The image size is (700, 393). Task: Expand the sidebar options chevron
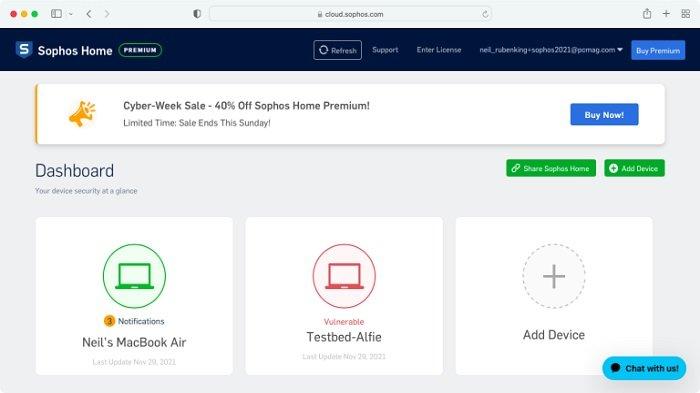click(x=71, y=14)
